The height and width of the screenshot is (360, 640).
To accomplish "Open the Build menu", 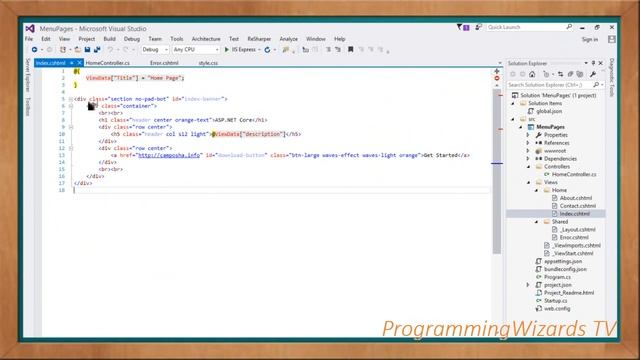I will (x=109, y=39).
